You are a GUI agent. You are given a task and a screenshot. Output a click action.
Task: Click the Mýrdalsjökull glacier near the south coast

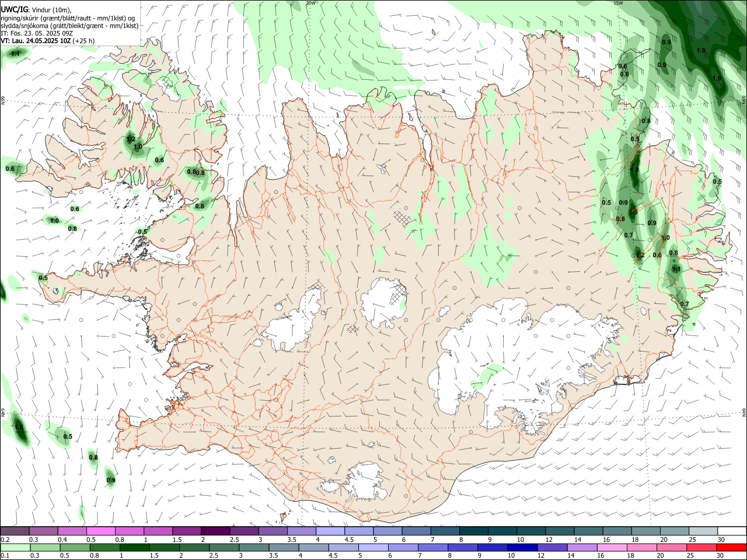point(365,482)
